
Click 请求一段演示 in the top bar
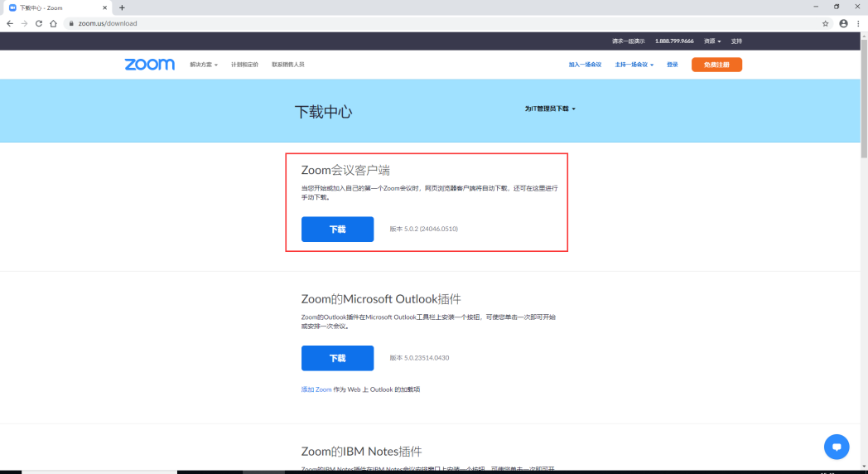pyautogui.click(x=629, y=41)
